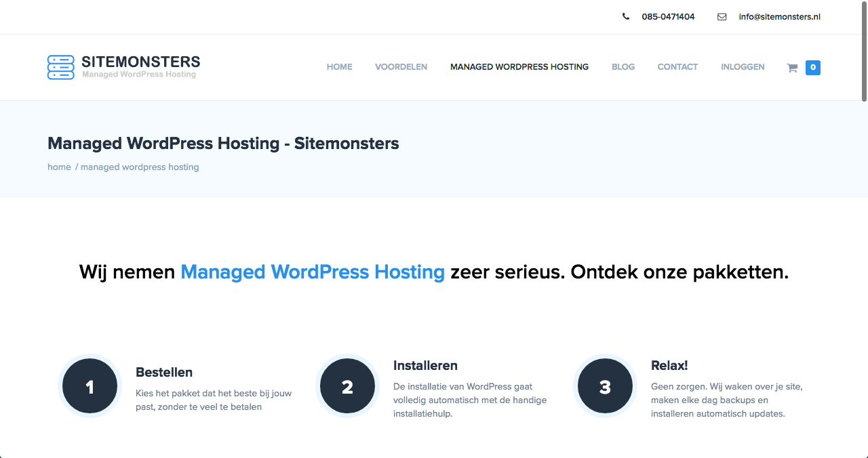Click the envelope icon next to the email address
868x458 pixels.
tap(722, 16)
